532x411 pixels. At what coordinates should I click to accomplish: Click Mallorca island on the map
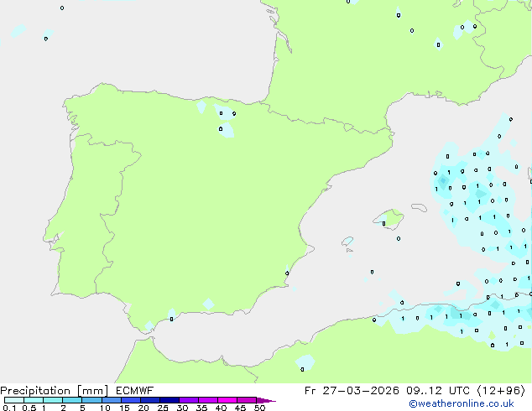(x=390, y=219)
